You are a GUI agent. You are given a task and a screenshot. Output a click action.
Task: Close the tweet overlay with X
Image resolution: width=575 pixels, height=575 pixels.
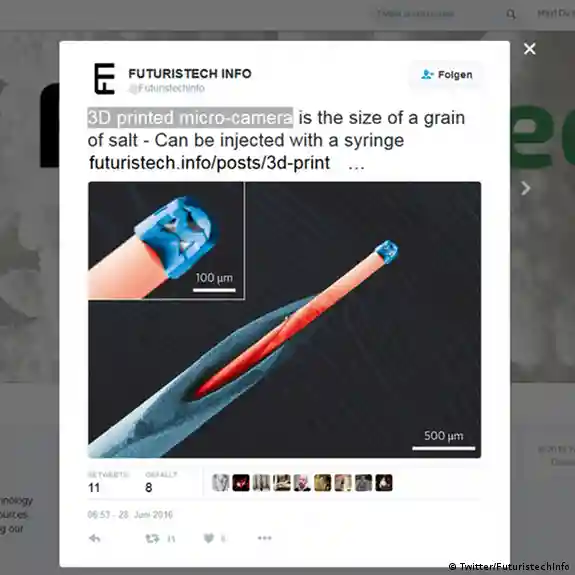530,49
